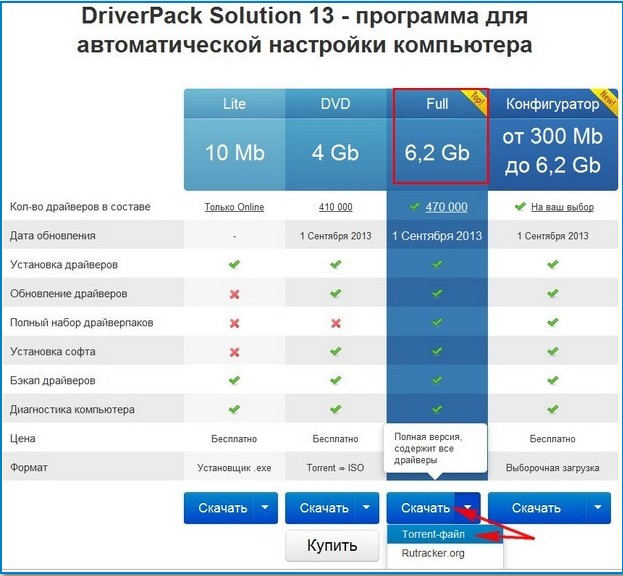The height and width of the screenshot is (576, 623).
Task: Choose Torrent-файл from the download menu
Action: point(445,534)
